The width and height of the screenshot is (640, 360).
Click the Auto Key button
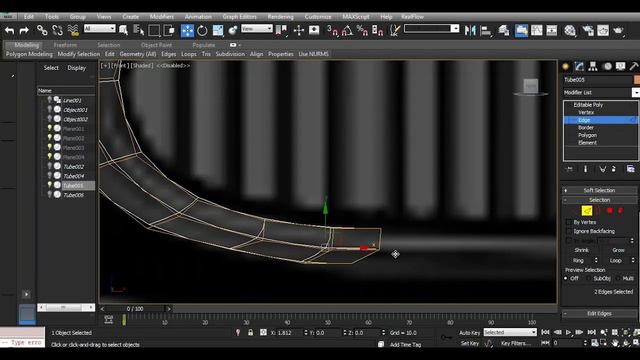pos(470,333)
